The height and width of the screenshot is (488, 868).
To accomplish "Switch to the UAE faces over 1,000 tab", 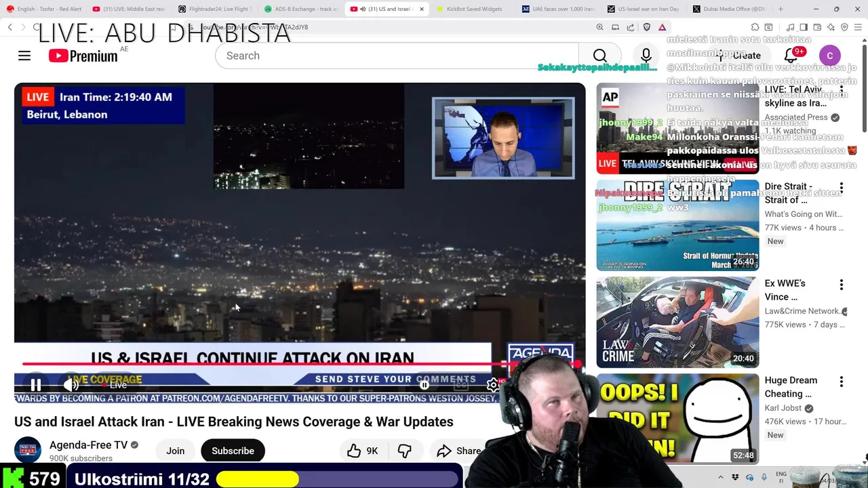I will pos(559,9).
